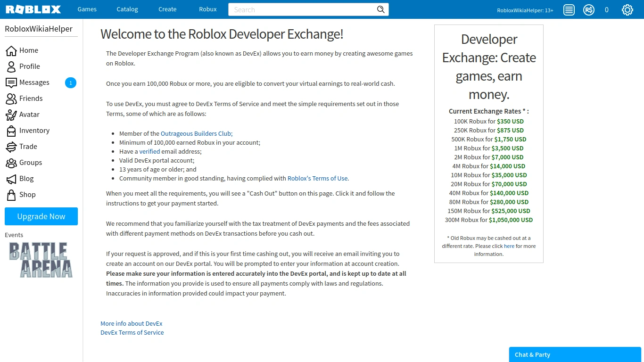644x362 pixels.
Task: Open the settings gear icon
Action: click(x=627, y=9)
